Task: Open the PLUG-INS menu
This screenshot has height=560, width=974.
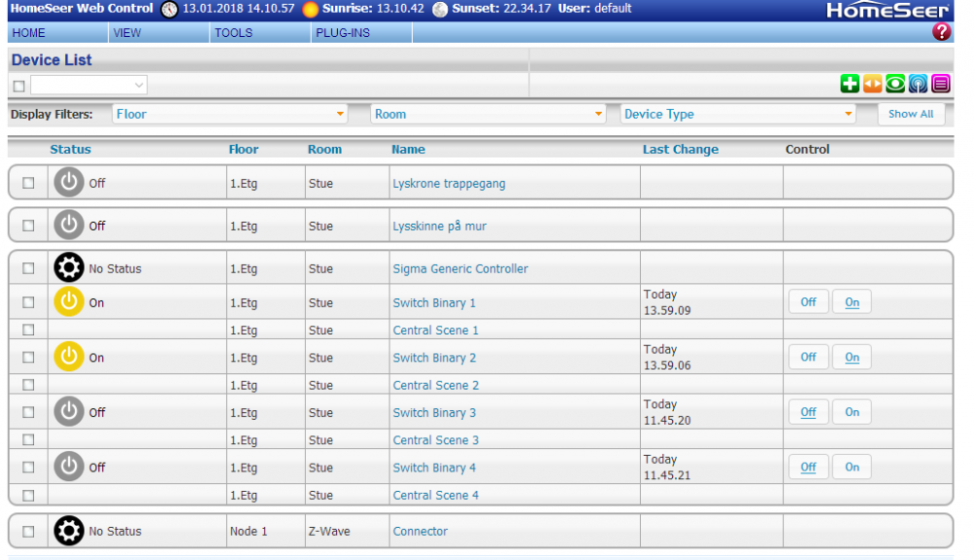Action: click(342, 33)
